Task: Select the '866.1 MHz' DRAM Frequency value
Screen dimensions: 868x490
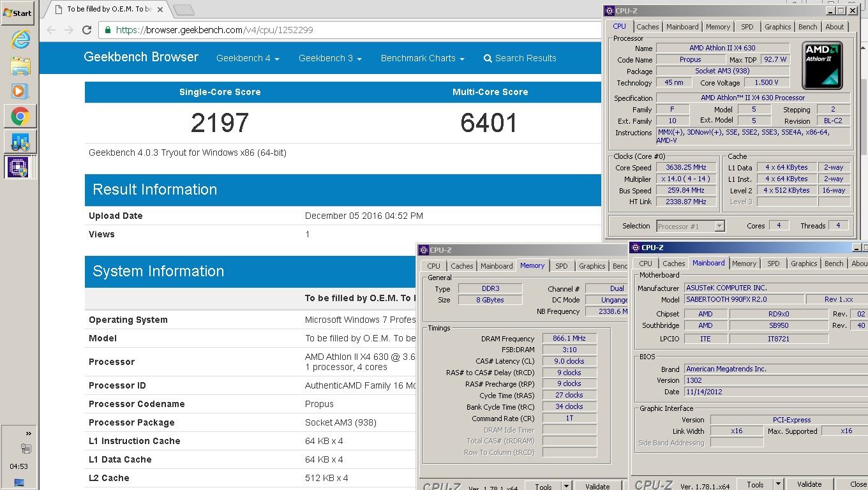Action: click(x=570, y=339)
